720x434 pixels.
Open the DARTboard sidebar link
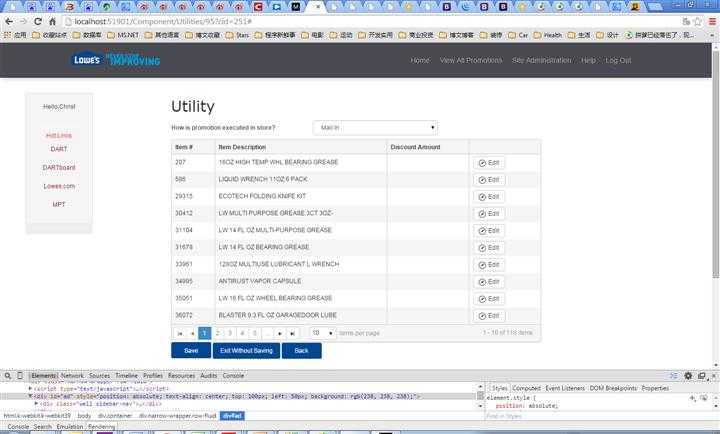(x=59, y=168)
